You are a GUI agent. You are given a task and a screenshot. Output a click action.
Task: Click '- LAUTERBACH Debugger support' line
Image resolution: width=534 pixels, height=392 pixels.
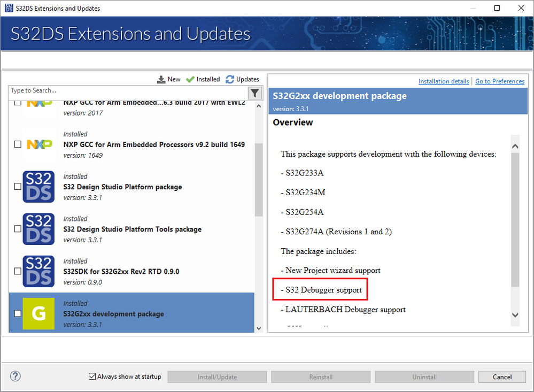pos(343,310)
